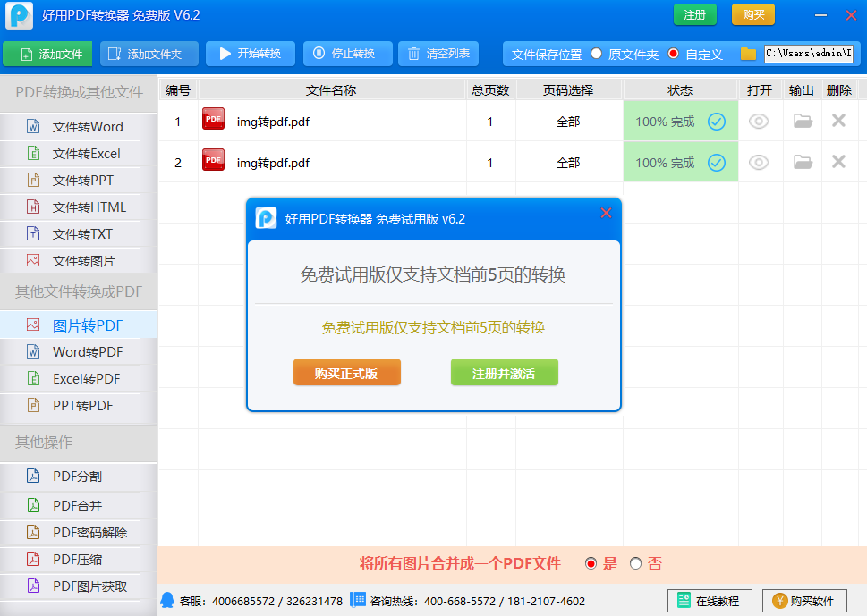Click the completed checkmark in row 2

(717, 163)
